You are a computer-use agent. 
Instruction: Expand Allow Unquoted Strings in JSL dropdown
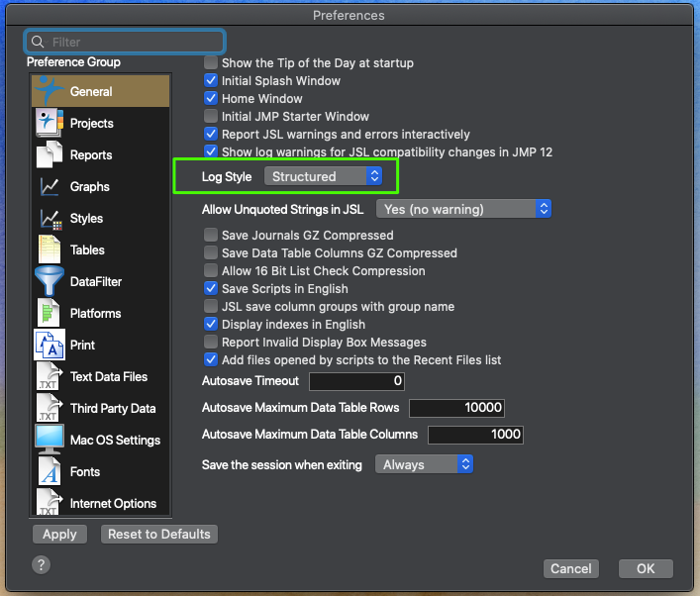coord(462,209)
